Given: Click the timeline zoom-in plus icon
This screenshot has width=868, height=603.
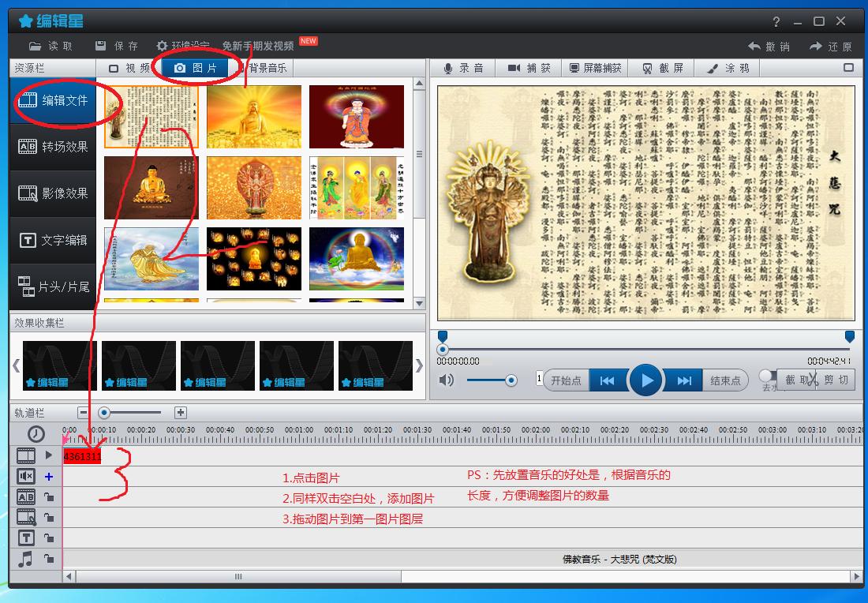Looking at the screenshot, I should click(x=180, y=412).
